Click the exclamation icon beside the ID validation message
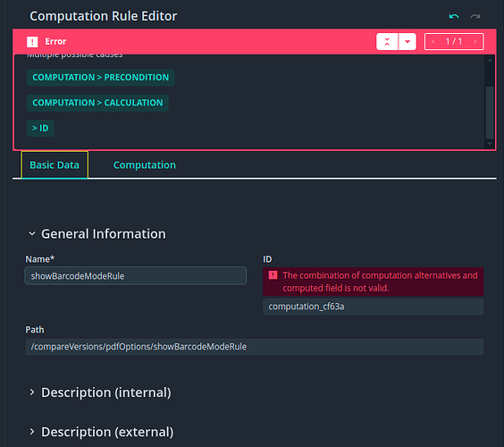 pyautogui.click(x=273, y=275)
